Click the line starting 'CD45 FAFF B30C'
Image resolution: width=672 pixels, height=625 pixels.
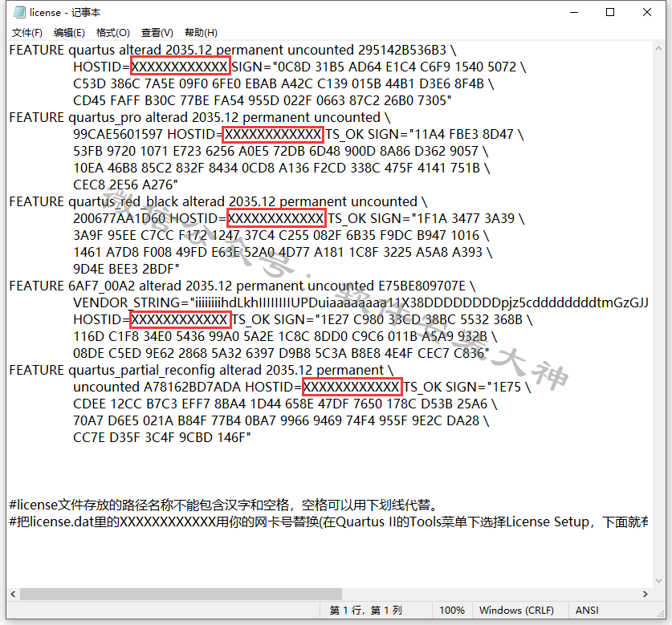tap(263, 100)
